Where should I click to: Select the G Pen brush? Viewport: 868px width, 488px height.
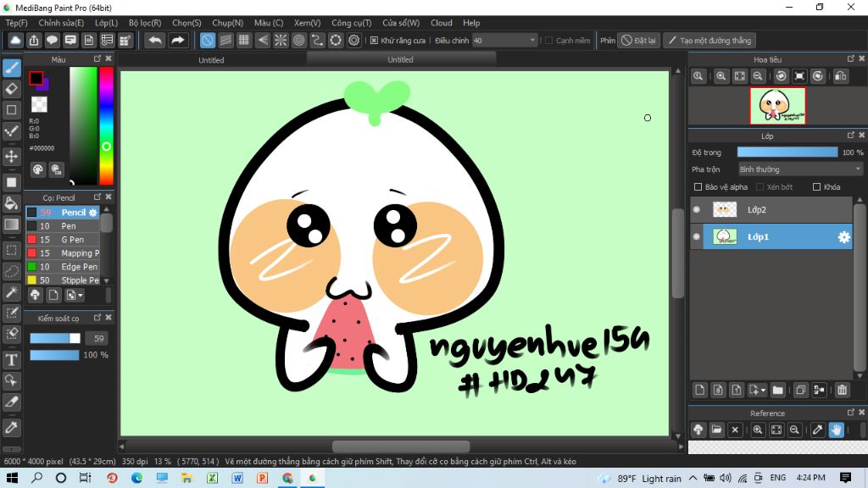(x=63, y=240)
